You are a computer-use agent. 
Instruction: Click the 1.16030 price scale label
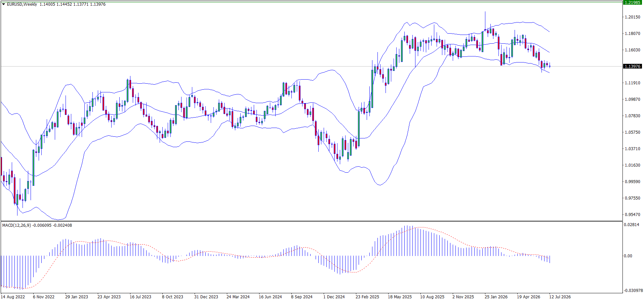click(632, 50)
